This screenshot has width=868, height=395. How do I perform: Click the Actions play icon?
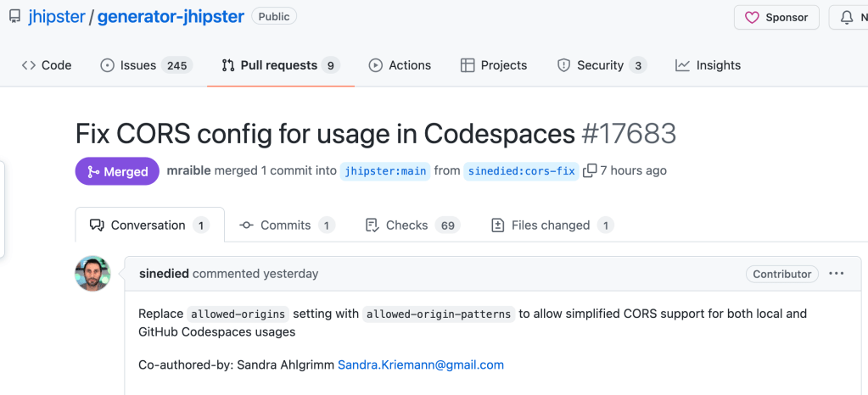tap(375, 65)
